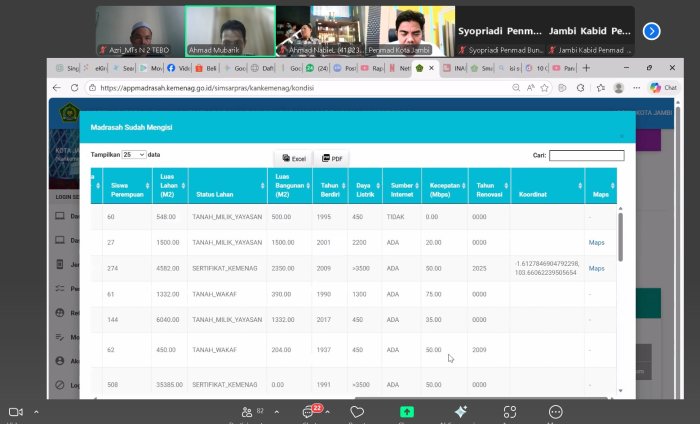This screenshot has width=700, height=424.
Task: Open the Zoom participants panel
Action: click(x=246, y=411)
